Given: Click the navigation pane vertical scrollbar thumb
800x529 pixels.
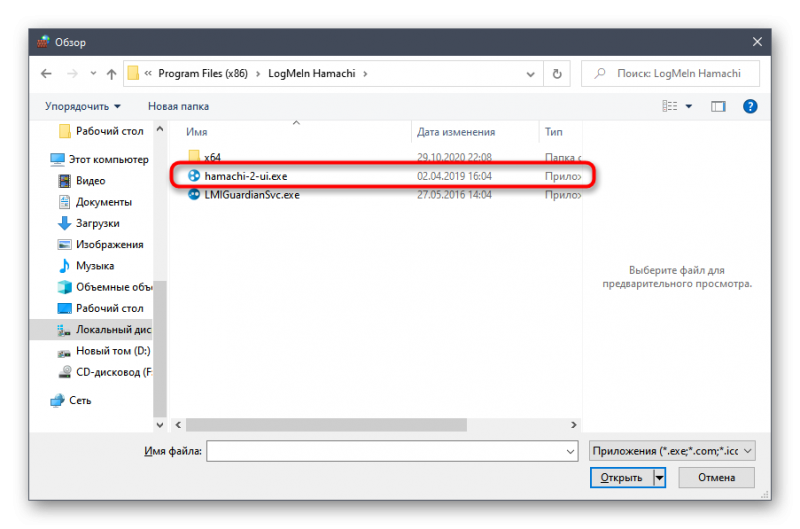Looking at the screenshot, I should 160,349.
